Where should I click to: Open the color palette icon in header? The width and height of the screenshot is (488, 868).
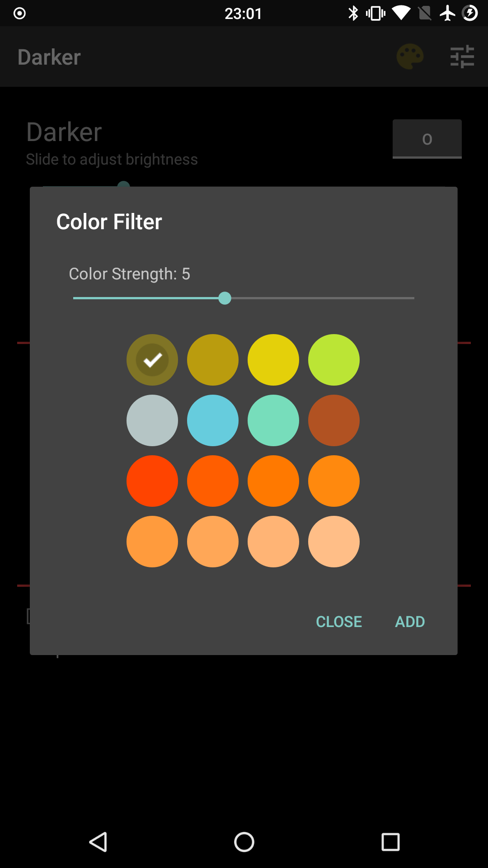pyautogui.click(x=410, y=57)
